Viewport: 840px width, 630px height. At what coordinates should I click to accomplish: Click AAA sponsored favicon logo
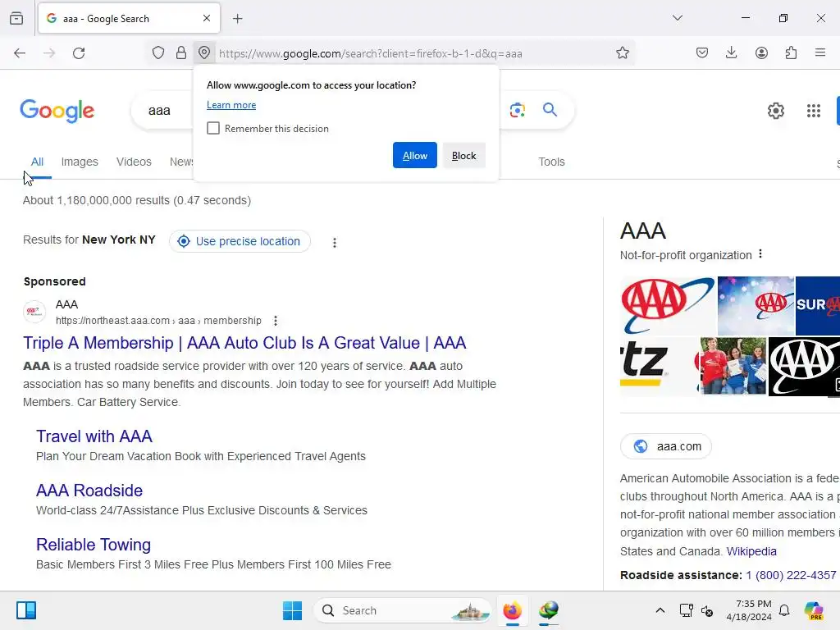tap(34, 312)
